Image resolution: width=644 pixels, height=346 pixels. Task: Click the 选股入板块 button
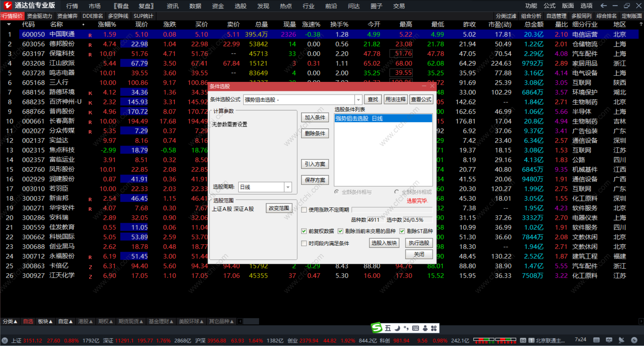pyautogui.click(x=384, y=243)
